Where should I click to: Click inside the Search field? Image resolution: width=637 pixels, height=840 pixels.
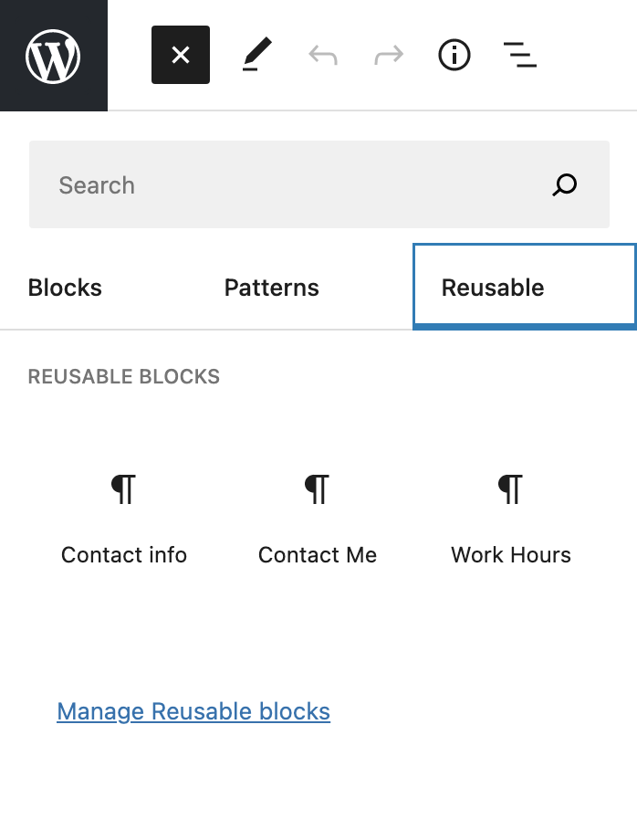(274, 184)
